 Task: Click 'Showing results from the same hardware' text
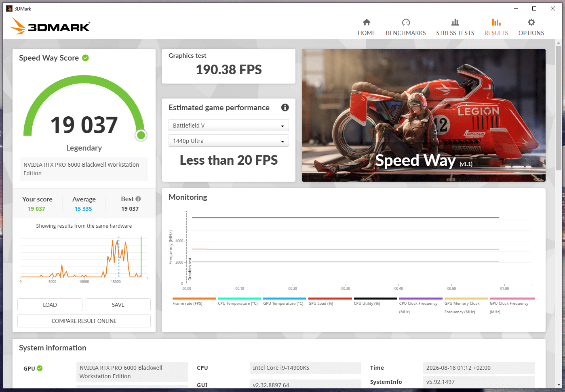point(84,226)
